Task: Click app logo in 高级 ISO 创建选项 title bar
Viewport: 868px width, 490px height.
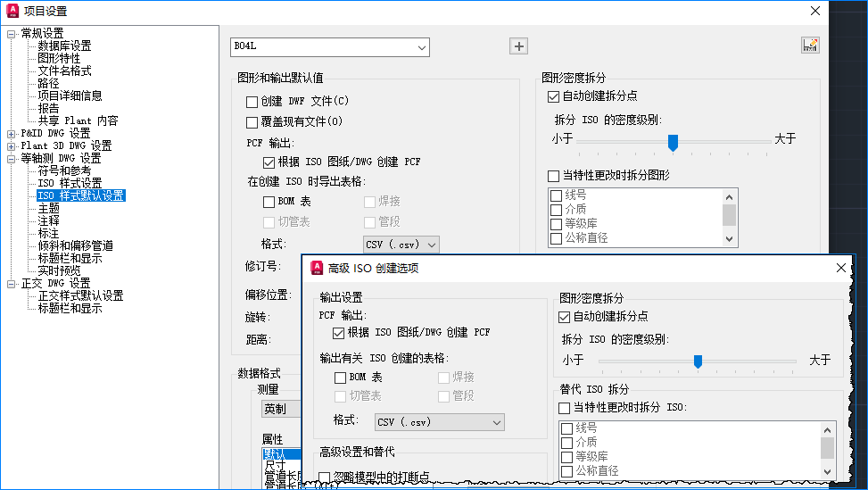Action: click(317, 268)
